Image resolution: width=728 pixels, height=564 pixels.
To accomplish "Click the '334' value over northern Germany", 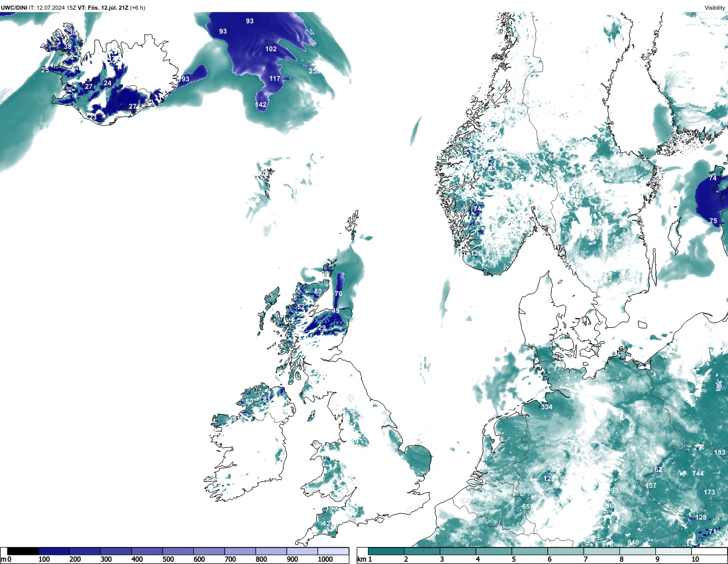I will tap(547, 407).
